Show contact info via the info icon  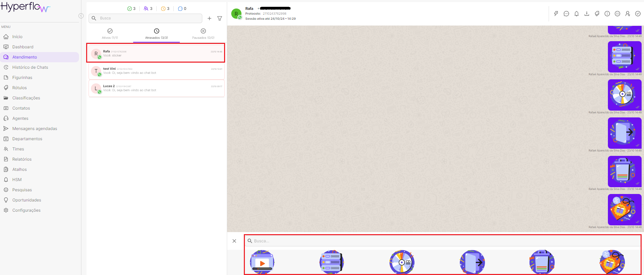click(x=607, y=14)
